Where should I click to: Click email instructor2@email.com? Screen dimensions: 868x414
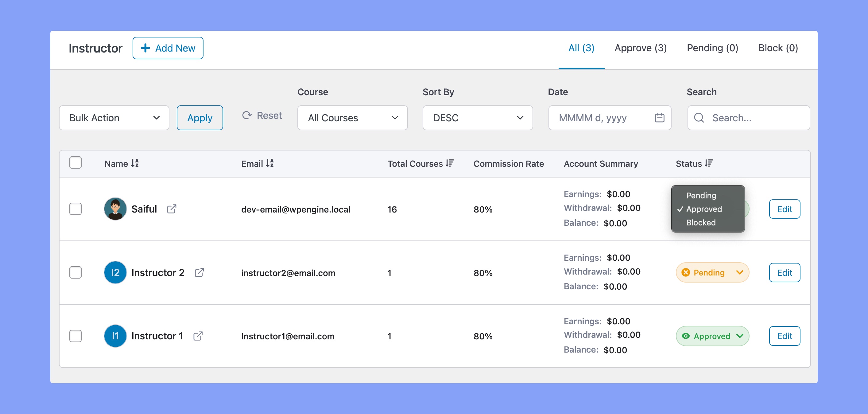[288, 273]
